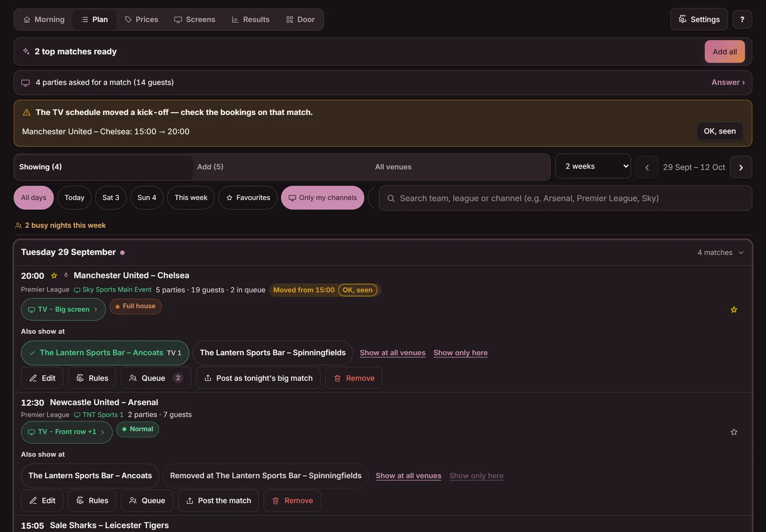Image resolution: width=766 pixels, height=532 pixels.
Task: Toggle the Favourites filter chip
Action: click(x=248, y=198)
